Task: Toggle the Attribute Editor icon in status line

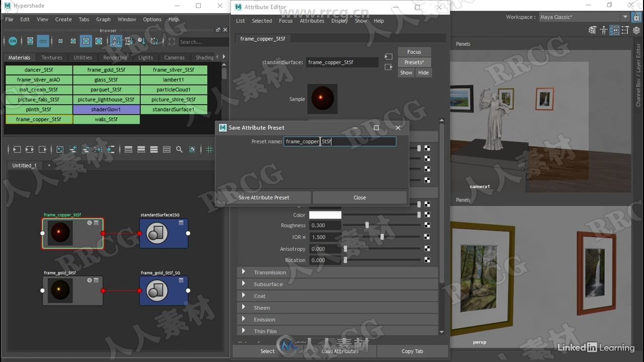Action: 615,30
